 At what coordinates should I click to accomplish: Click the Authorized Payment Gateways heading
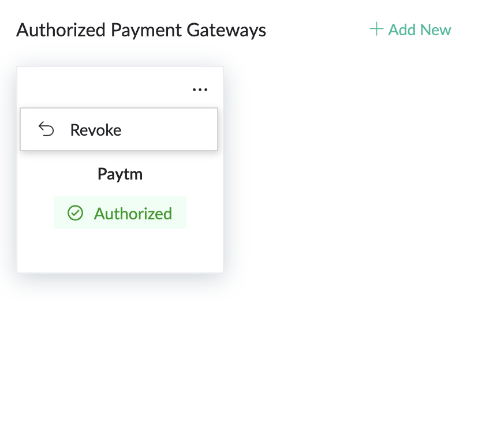(141, 29)
